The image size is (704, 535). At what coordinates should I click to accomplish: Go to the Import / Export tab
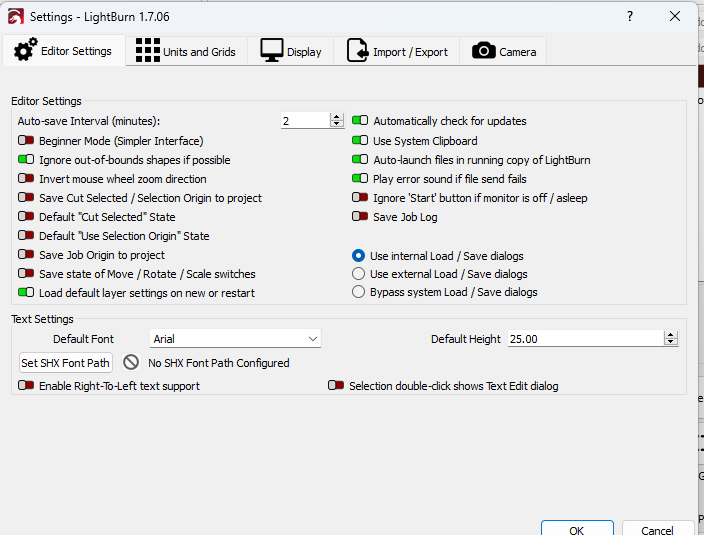tap(397, 51)
